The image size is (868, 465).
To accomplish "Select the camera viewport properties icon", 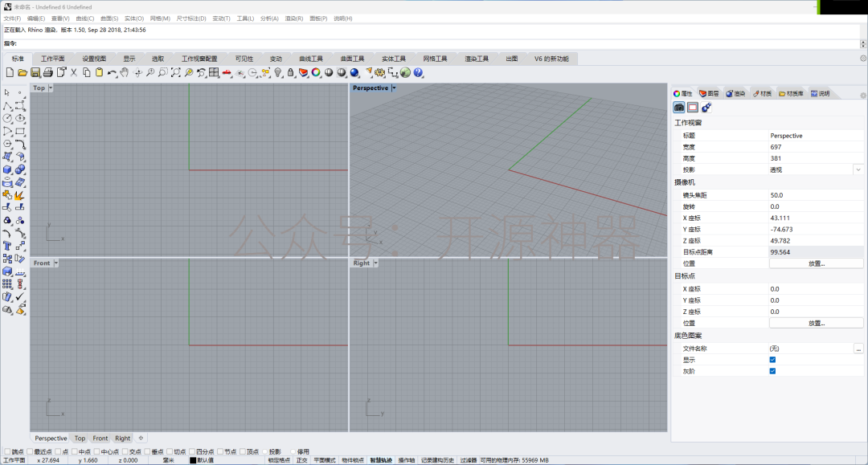I will pos(678,108).
